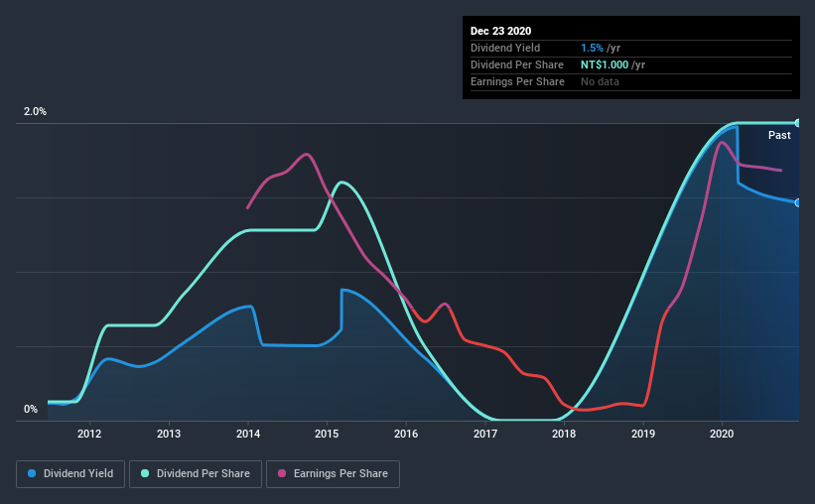This screenshot has width=815, height=504.
Task: Click the 2020 x-axis label
Action: click(722, 434)
